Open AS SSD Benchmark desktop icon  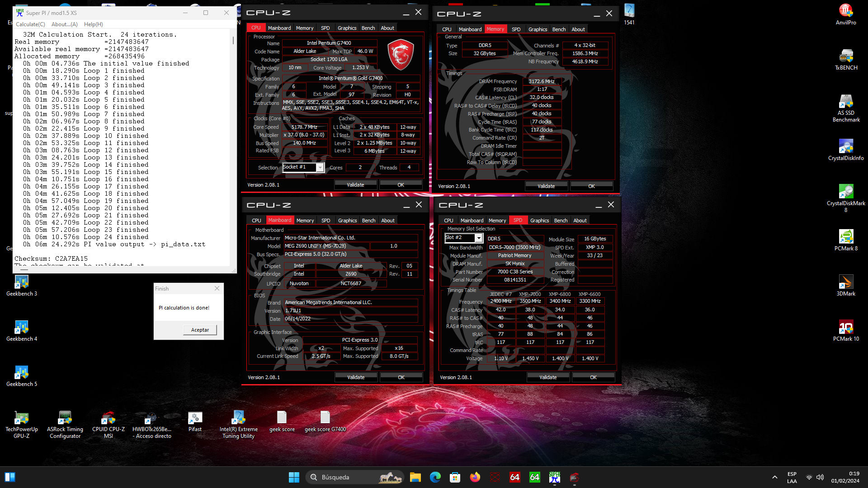point(845,108)
